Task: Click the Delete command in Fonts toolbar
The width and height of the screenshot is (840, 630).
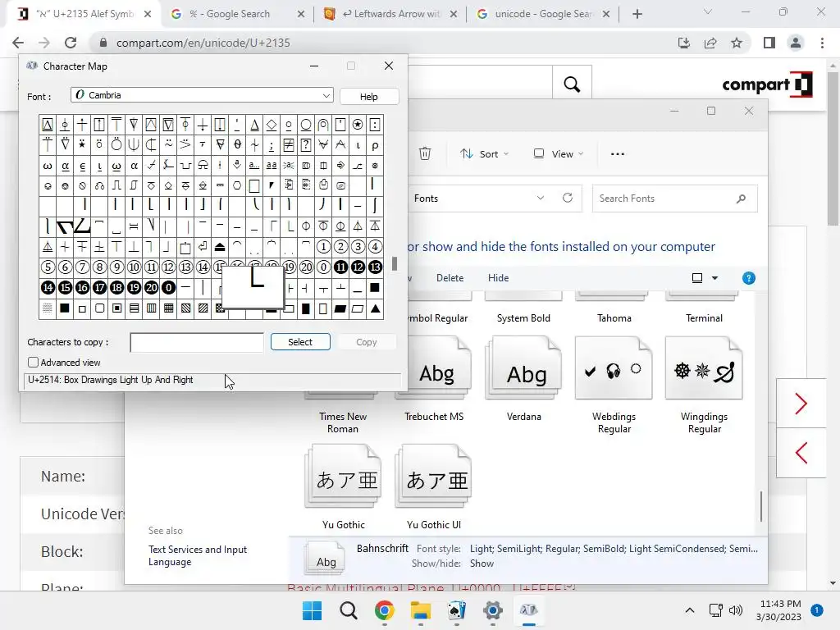Action: click(450, 278)
